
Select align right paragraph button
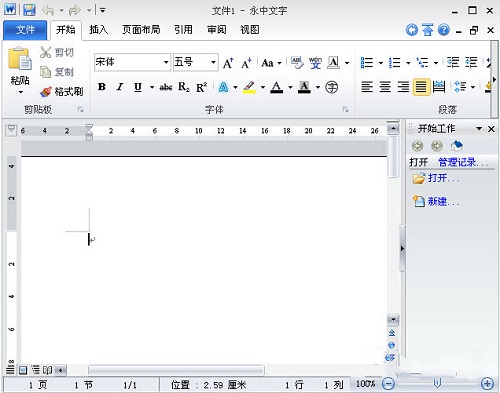[x=403, y=87]
